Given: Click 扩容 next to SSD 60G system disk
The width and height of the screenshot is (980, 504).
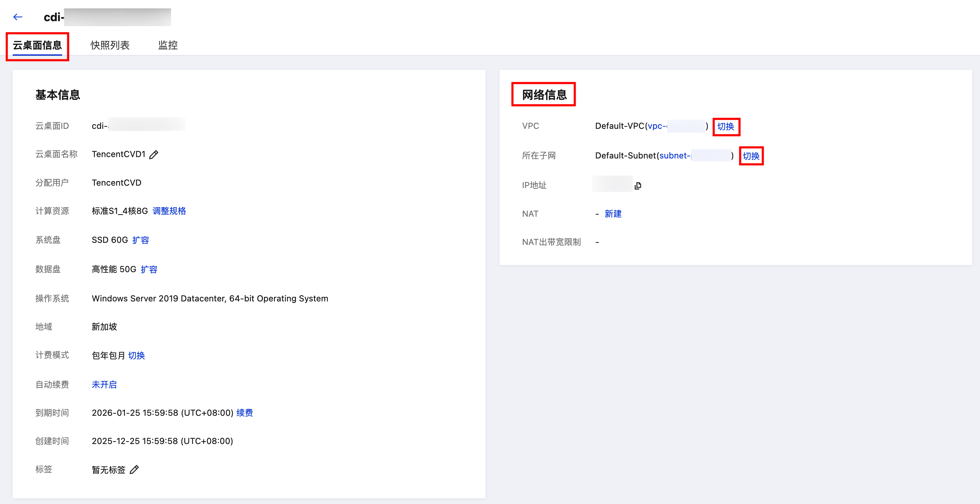Looking at the screenshot, I should [140, 240].
